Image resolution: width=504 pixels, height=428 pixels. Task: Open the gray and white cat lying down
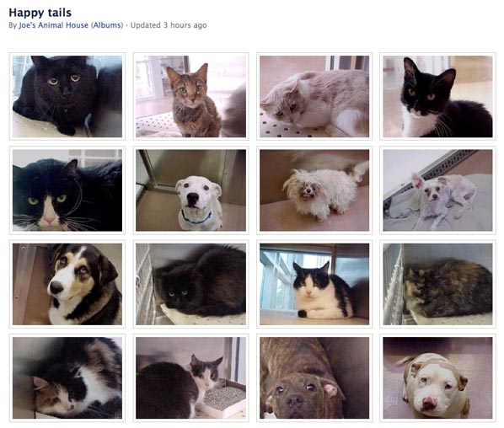(314, 96)
